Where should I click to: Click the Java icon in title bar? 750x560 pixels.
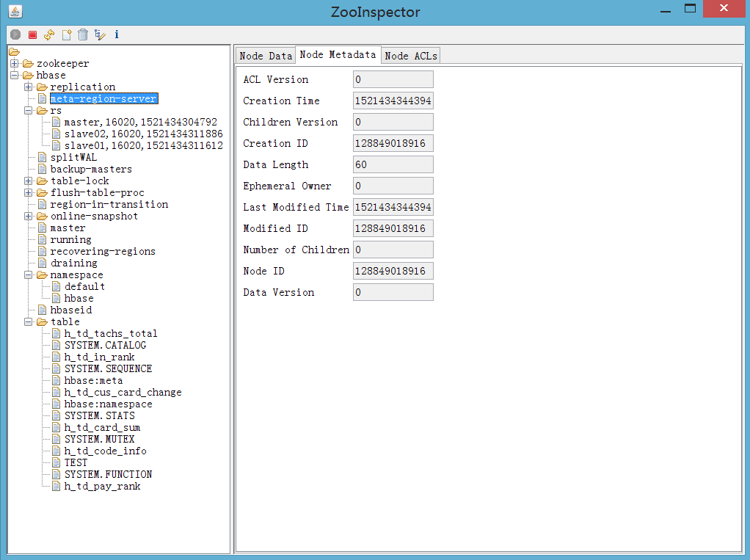coord(15,10)
